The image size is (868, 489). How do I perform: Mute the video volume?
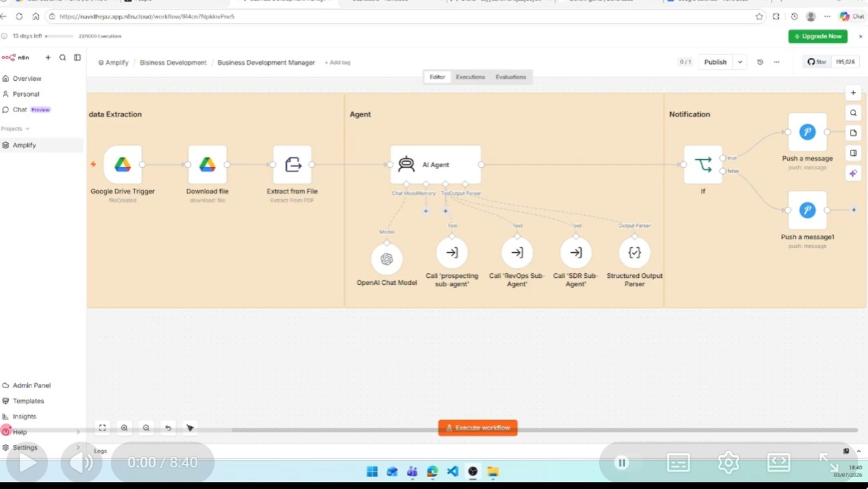(82, 463)
